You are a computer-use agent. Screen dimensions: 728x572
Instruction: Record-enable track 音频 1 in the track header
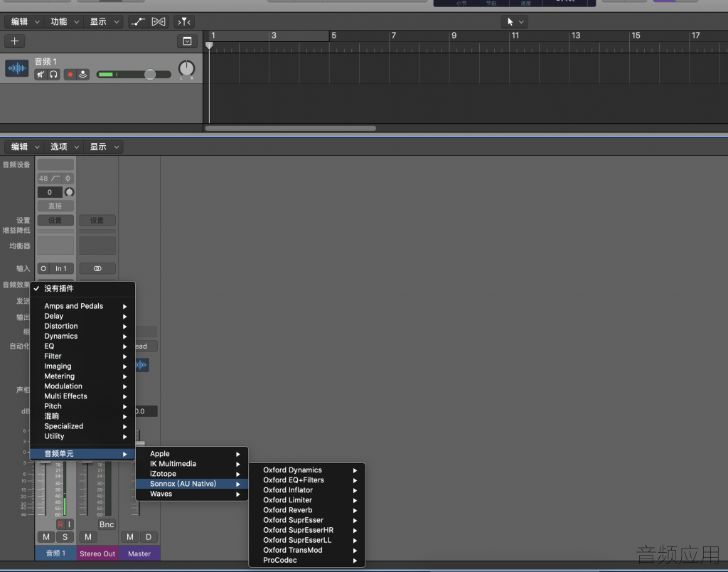(x=70, y=75)
